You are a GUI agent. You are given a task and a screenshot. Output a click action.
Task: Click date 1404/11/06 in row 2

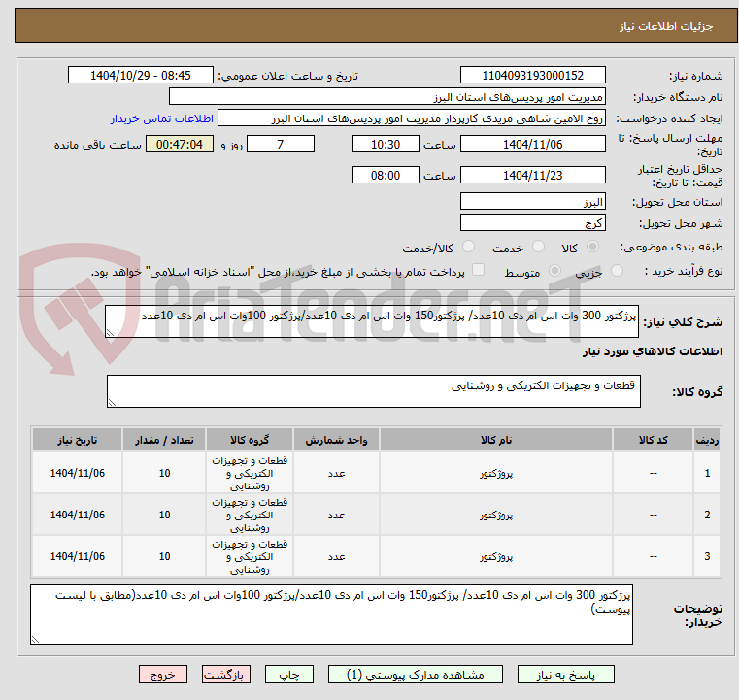[x=78, y=515]
